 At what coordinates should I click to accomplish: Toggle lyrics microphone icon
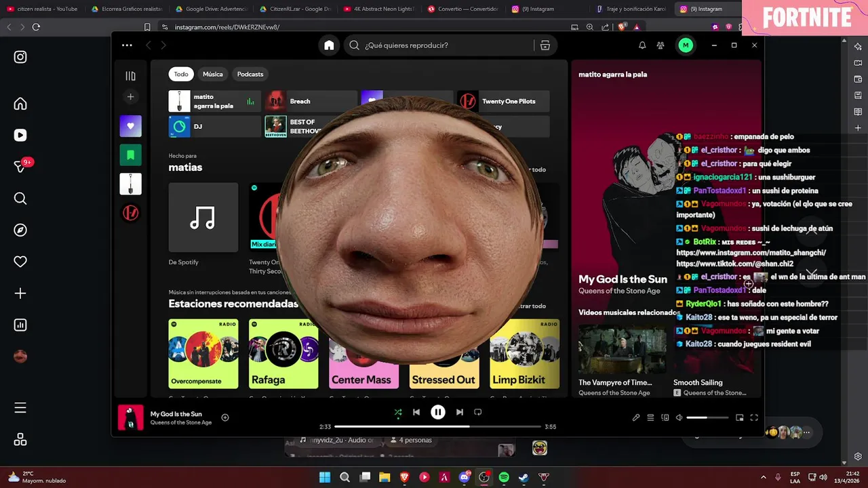tap(636, 418)
